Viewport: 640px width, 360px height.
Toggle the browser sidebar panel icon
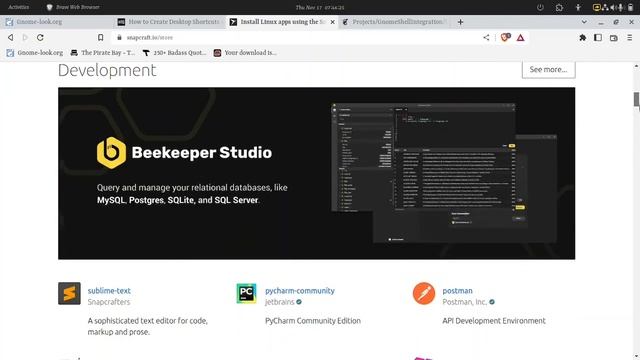point(598,38)
